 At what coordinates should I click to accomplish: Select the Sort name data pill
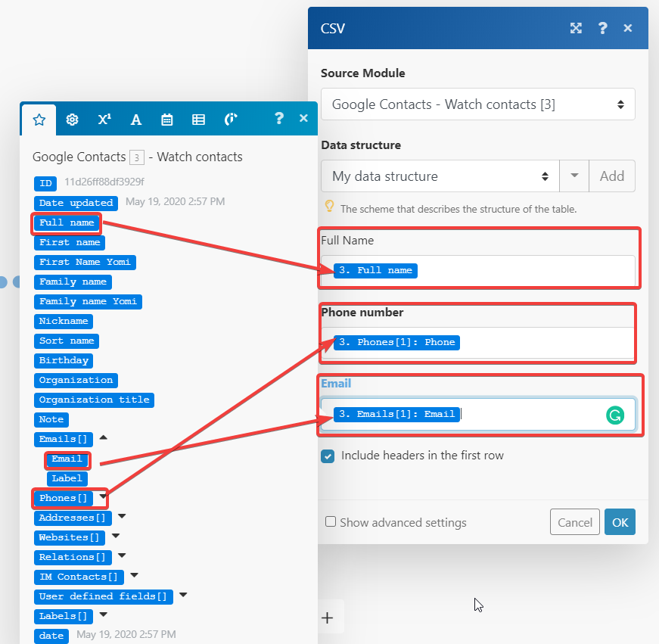[x=67, y=341]
